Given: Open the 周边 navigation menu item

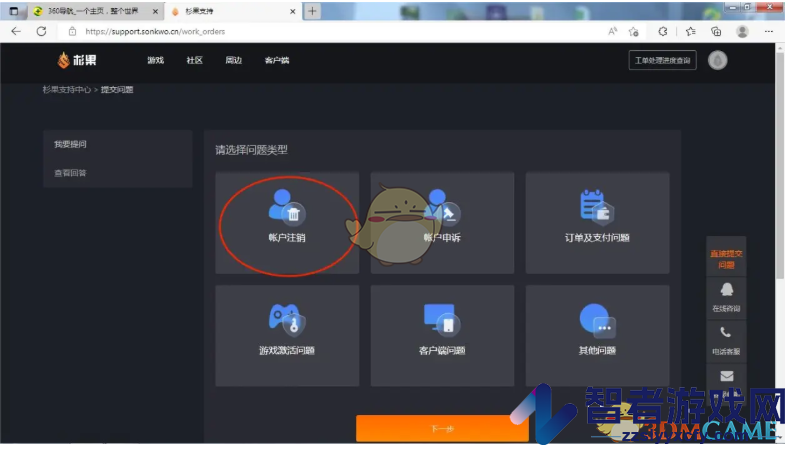Looking at the screenshot, I should point(234,60).
